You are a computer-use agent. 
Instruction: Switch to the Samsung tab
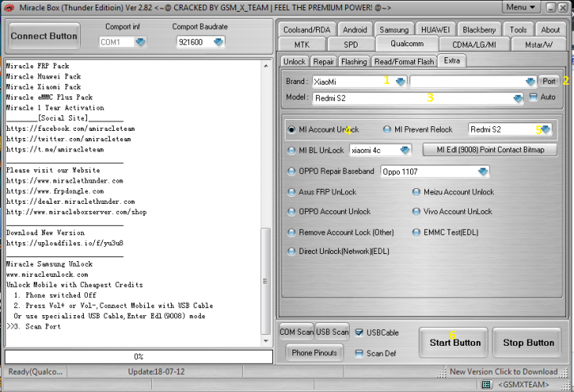[394, 30]
